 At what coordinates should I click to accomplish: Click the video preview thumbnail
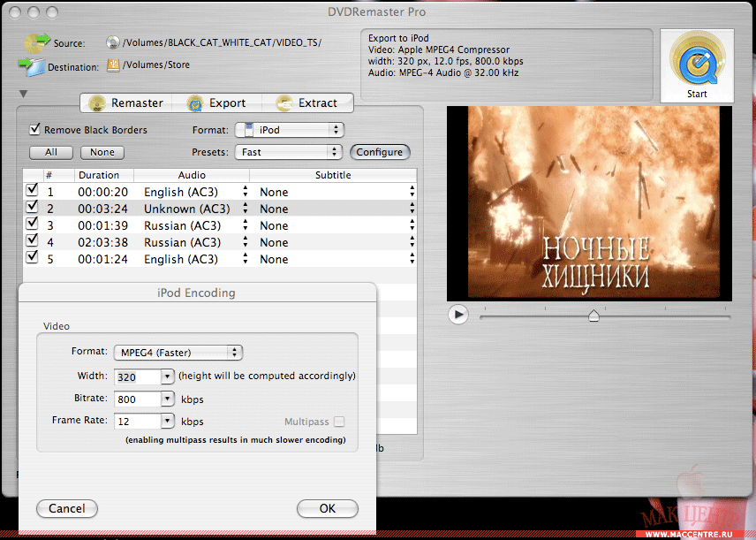[589, 203]
